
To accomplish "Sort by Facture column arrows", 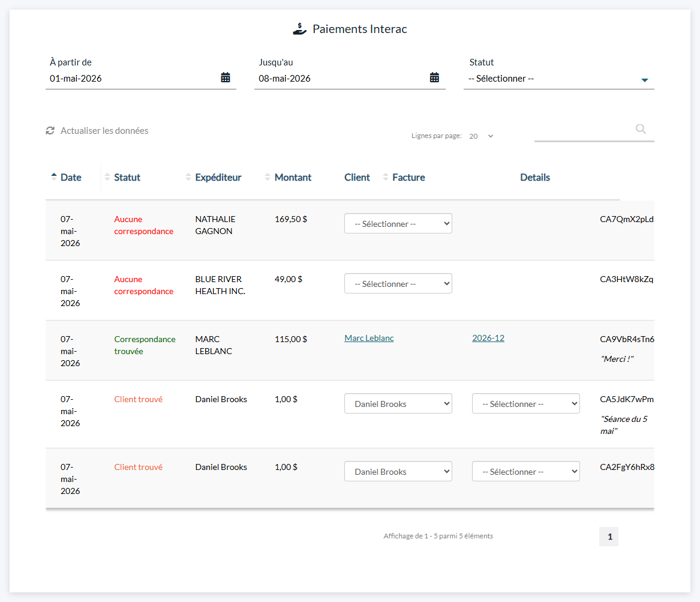I will 385,177.
